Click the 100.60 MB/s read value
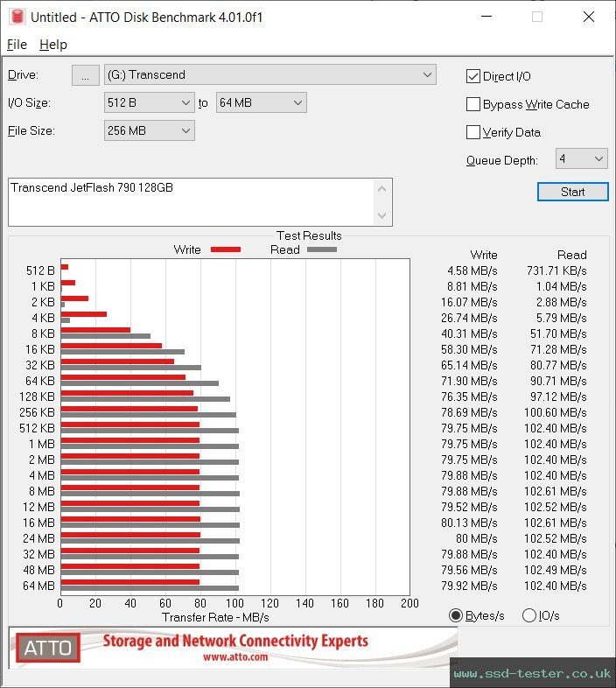Image resolution: width=616 pixels, height=688 pixels. tap(555, 412)
